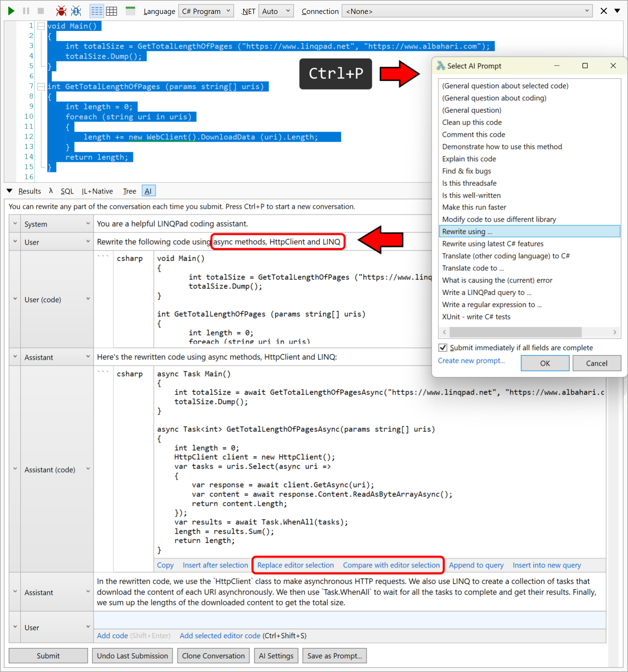Click the Submit button
The width and height of the screenshot is (628, 672).
tap(48, 656)
